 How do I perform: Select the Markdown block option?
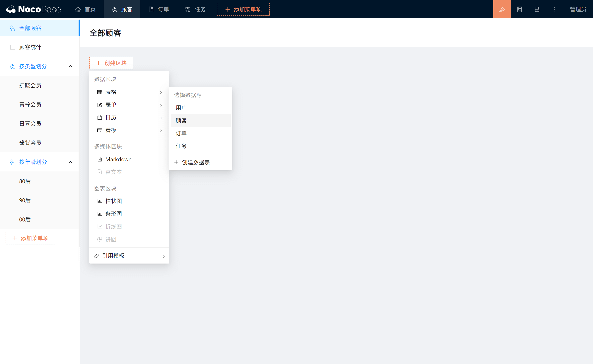[118, 159]
